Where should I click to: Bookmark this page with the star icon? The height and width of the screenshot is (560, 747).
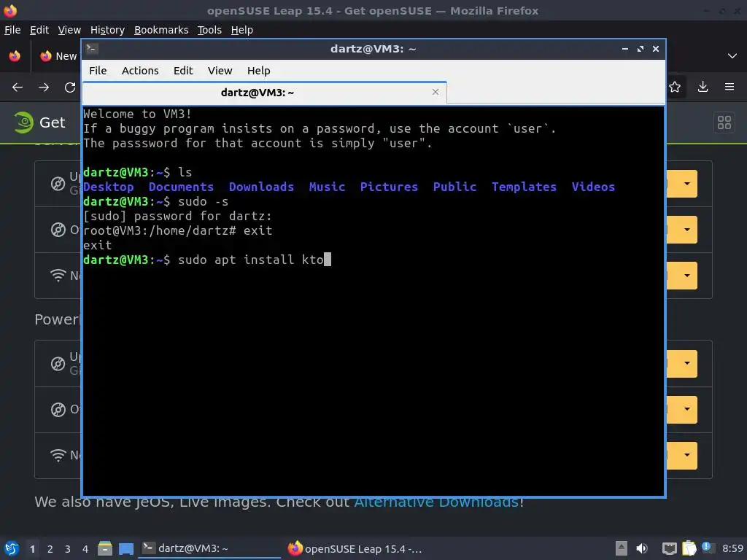[675, 87]
